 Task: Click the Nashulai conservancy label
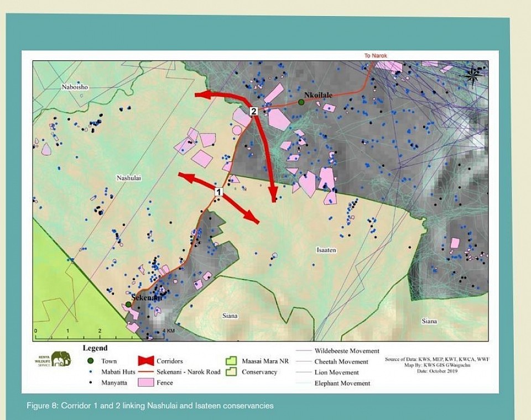coord(128,178)
